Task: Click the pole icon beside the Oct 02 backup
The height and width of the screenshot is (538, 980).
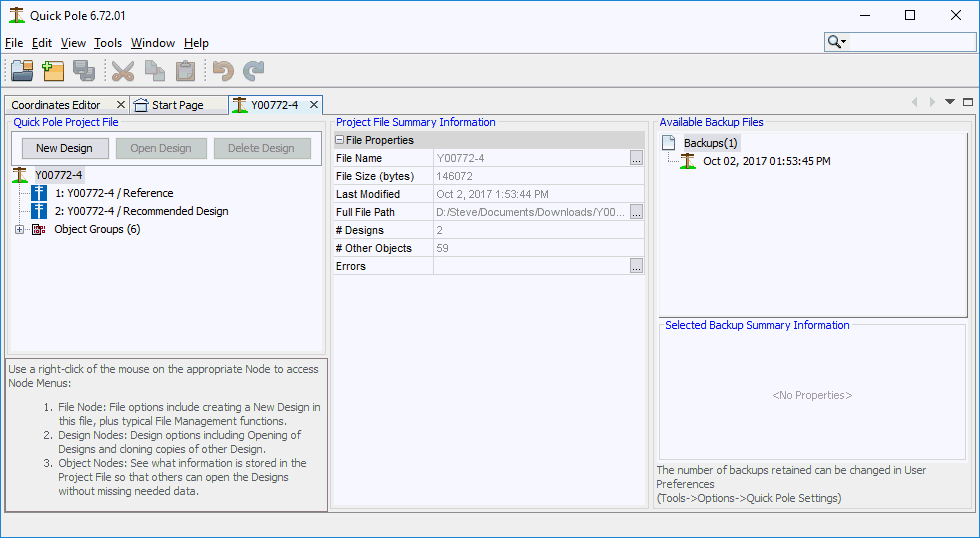Action: click(688, 161)
